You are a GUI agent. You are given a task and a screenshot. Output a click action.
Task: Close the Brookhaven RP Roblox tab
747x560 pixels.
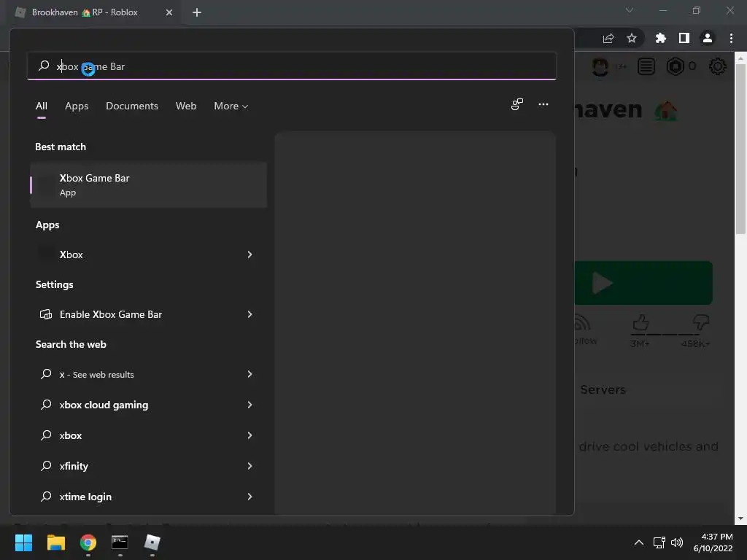coord(169,12)
